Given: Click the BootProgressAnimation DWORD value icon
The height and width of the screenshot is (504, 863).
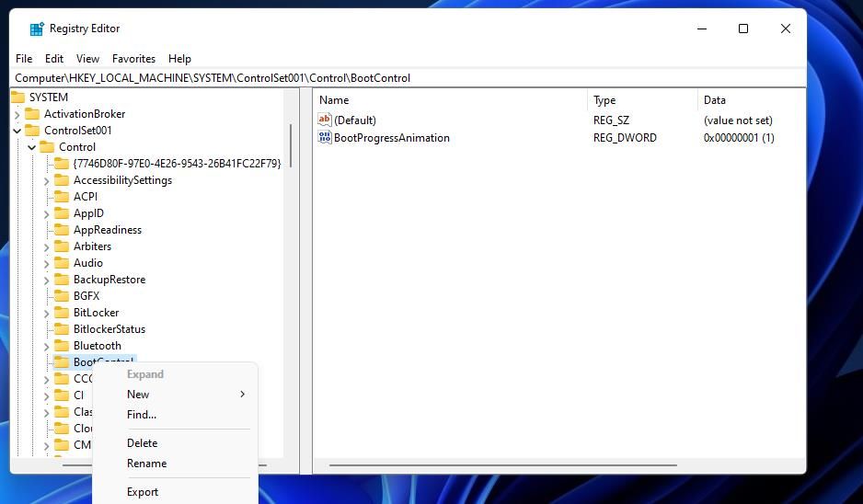Looking at the screenshot, I should point(325,137).
